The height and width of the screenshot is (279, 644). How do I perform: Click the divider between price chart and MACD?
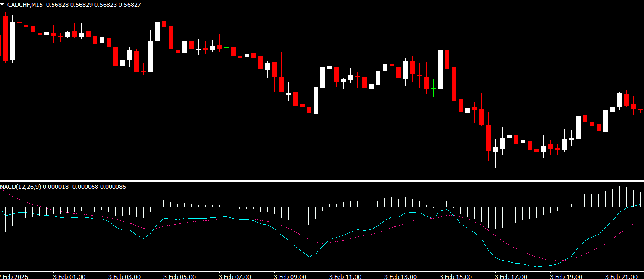[322, 181]
